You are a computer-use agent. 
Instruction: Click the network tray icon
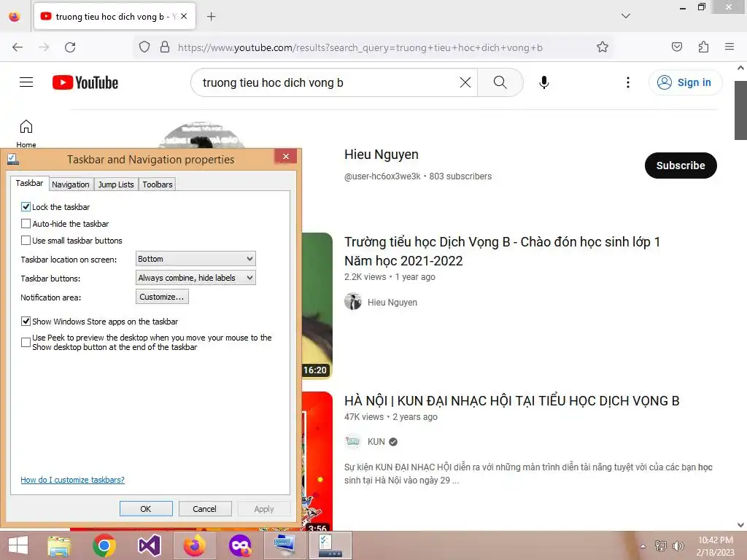[660, 545]
